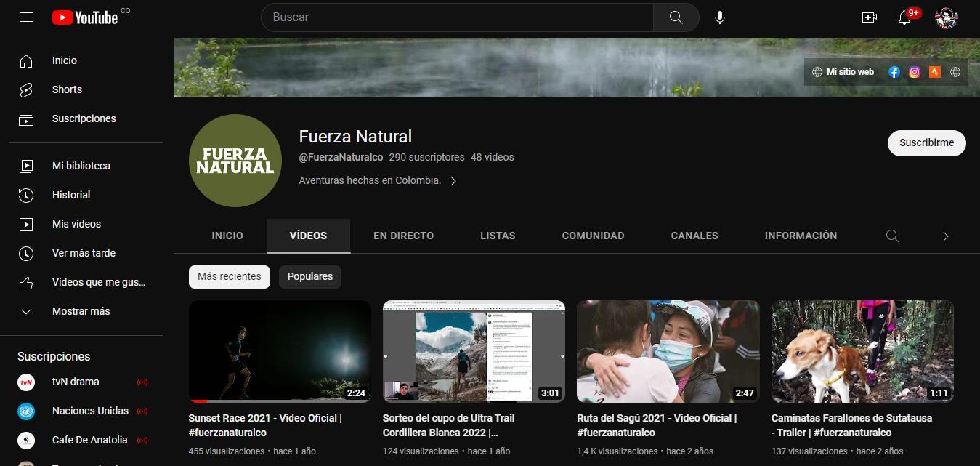The width and height of the screenshot is (980, 466).
Task: Open the Instagram link on banner
Action: tap(915, 72)
